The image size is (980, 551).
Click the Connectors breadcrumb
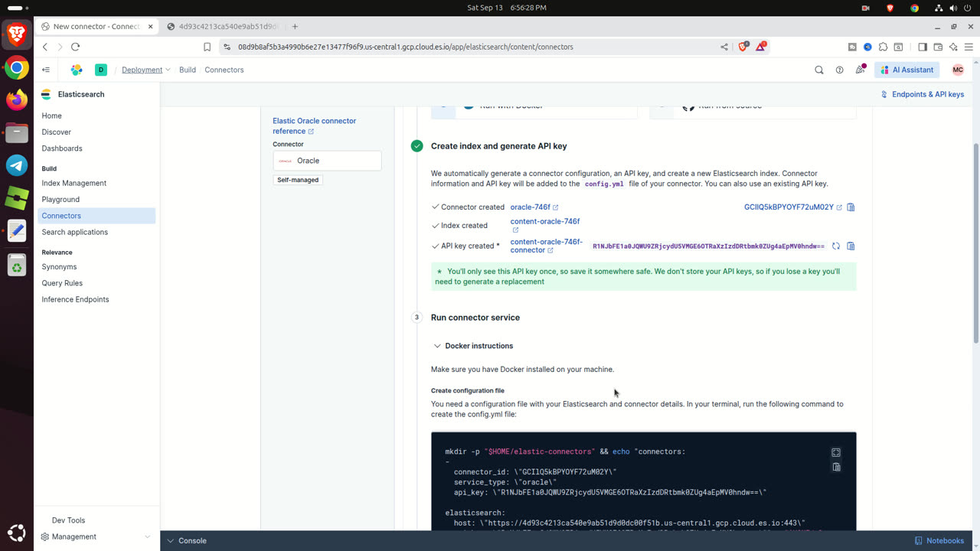(x=224, y=70)
